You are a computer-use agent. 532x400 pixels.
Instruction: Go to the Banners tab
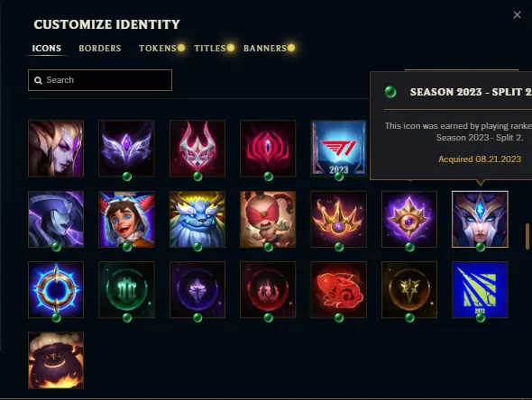(265, 48)
